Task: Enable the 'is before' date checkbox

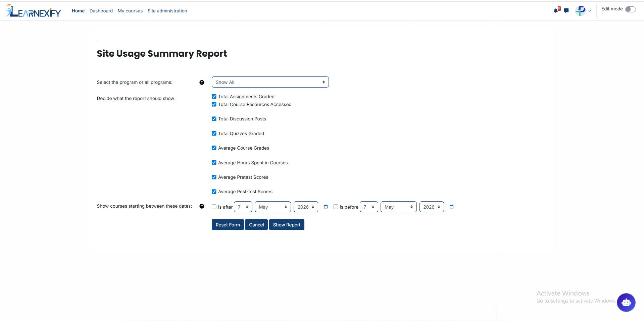Action: (x=336, y=207)
